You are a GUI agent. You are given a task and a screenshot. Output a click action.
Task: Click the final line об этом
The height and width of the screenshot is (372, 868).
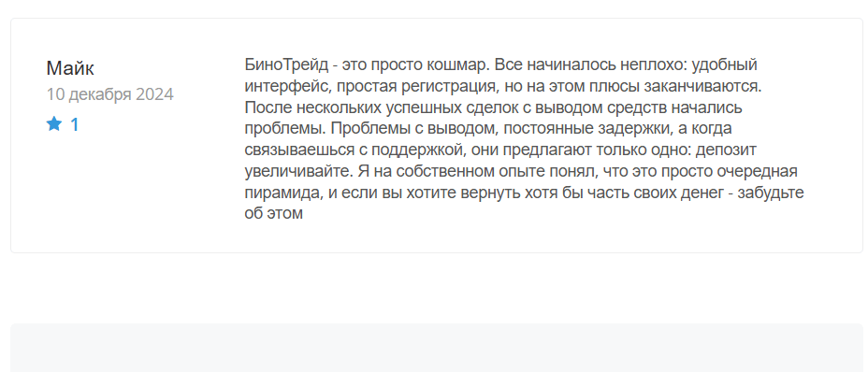point(274,214)
